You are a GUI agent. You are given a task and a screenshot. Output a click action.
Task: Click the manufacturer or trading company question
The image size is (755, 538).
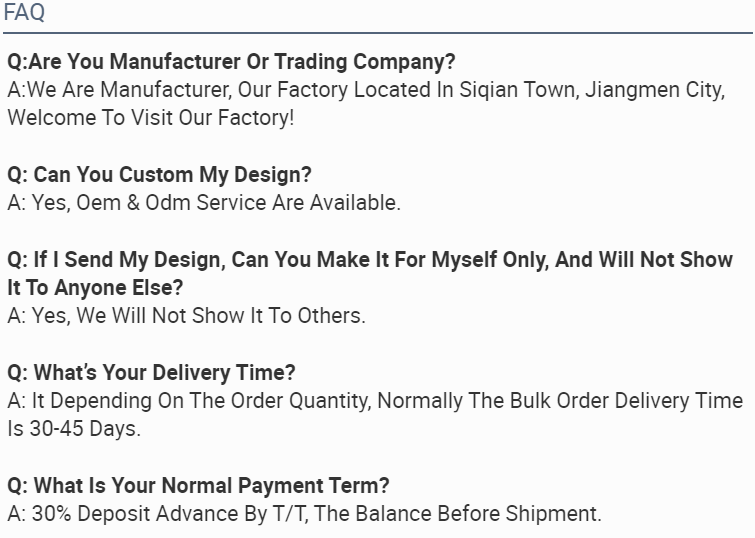231,61
